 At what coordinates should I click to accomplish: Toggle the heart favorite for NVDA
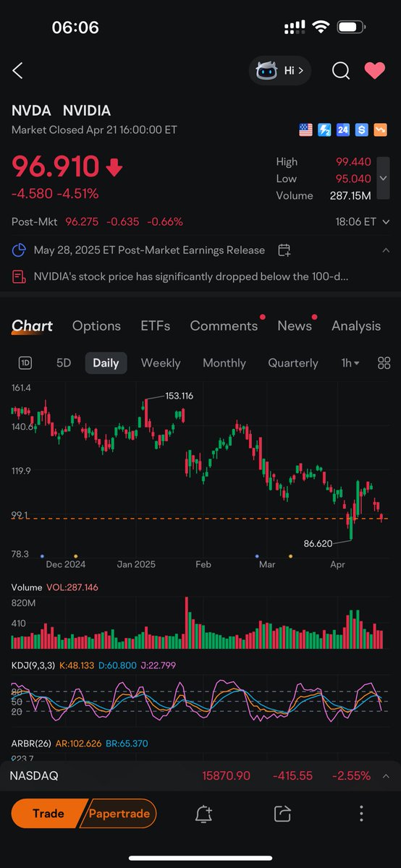point(374,70)
